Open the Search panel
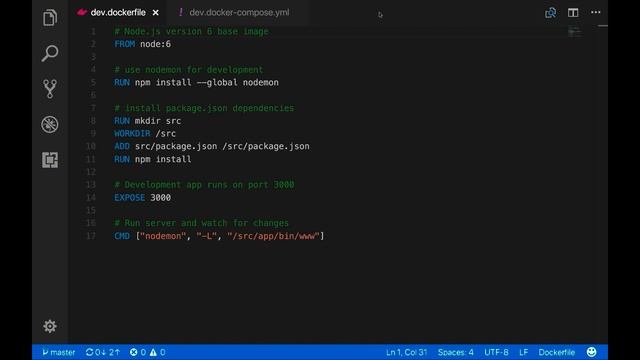Viewport: 640px width, 360px height. click(50, 53)
